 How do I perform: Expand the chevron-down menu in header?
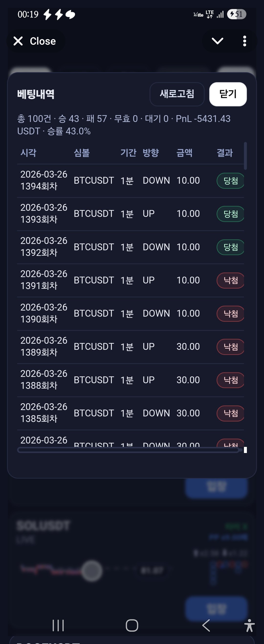[217, 41]
